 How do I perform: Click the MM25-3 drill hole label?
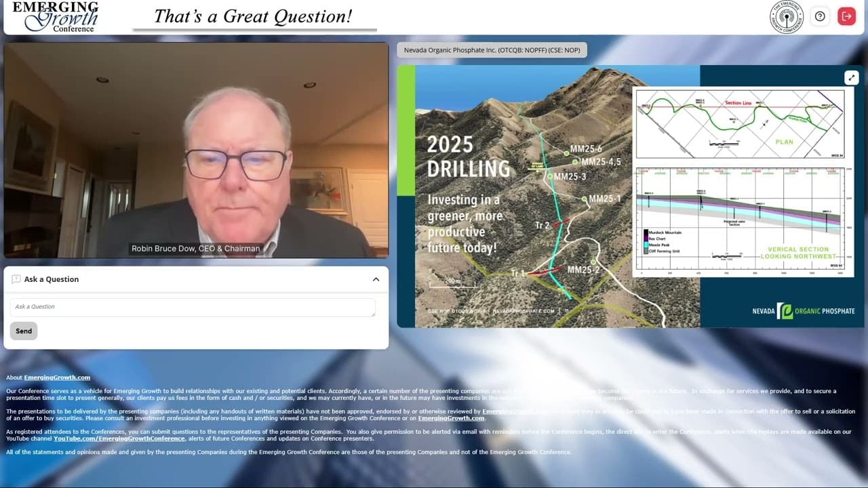(570, 177)
